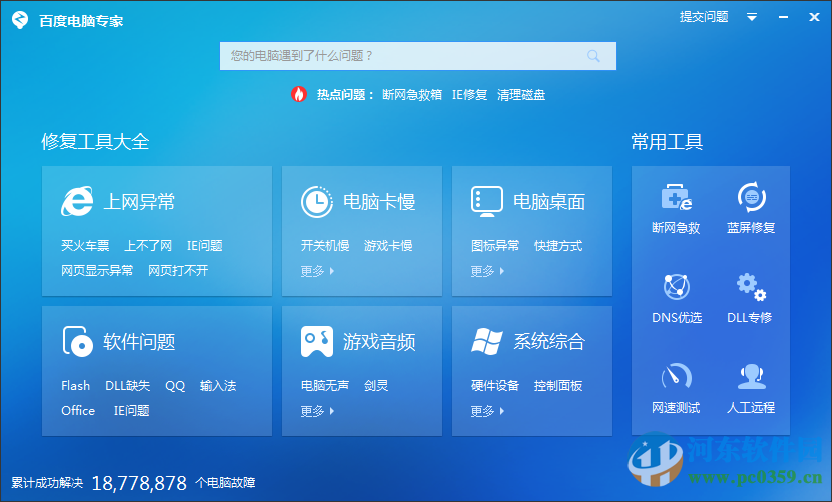Select the 快捷方式 link
This screenshot has height=502, width=832.
[558, 246]
